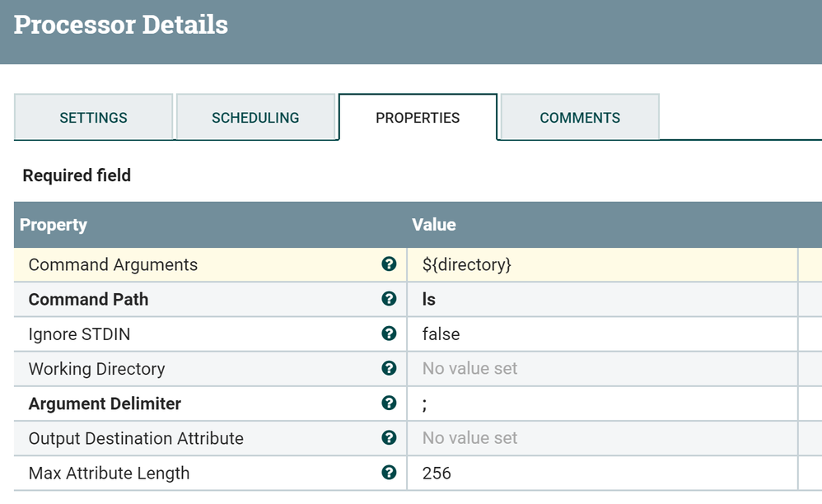Select the Properties tab
The height and width of the screenshot is (504, 822).
[x=418, y=118]
